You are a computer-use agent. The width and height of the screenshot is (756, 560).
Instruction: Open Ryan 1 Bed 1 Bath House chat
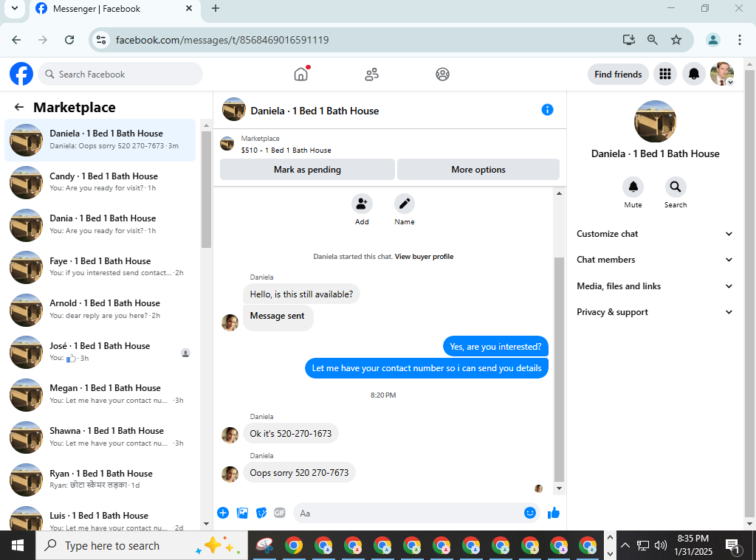coord(100,479)
